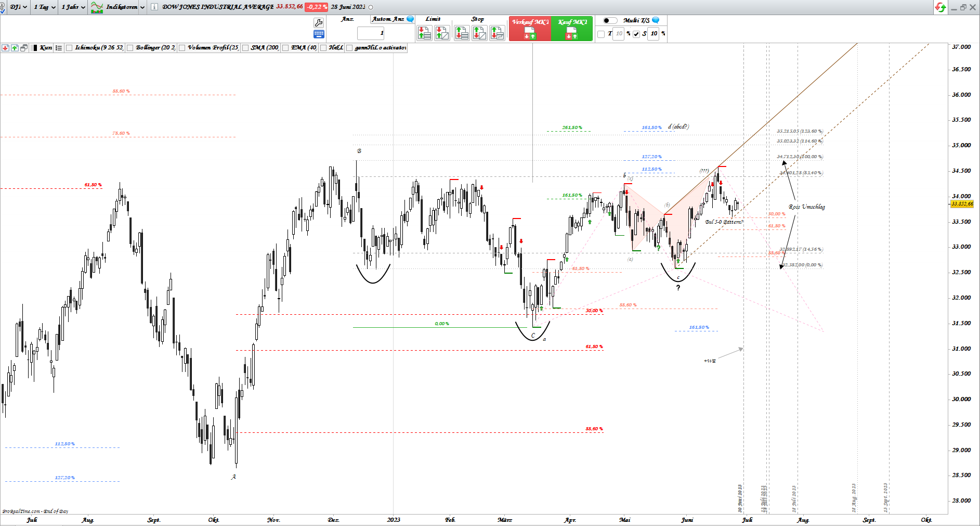Click the Indikatoren chart icon
980x526 pixels.
97,7
